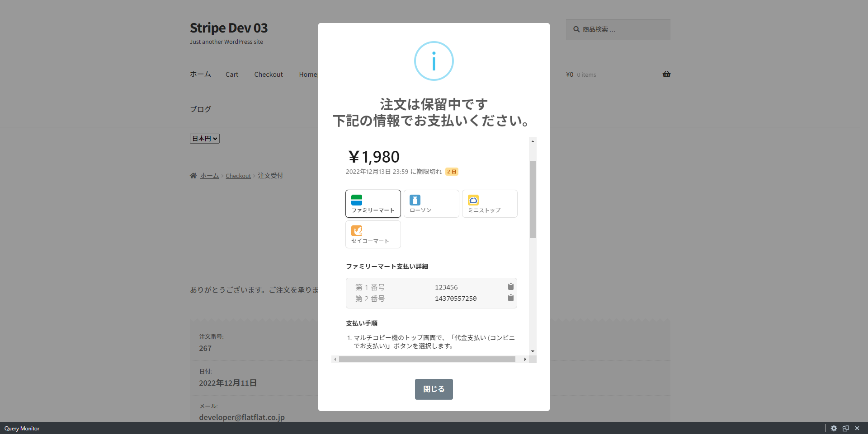Click the Checkout breadcrumb link

point(238,176)
